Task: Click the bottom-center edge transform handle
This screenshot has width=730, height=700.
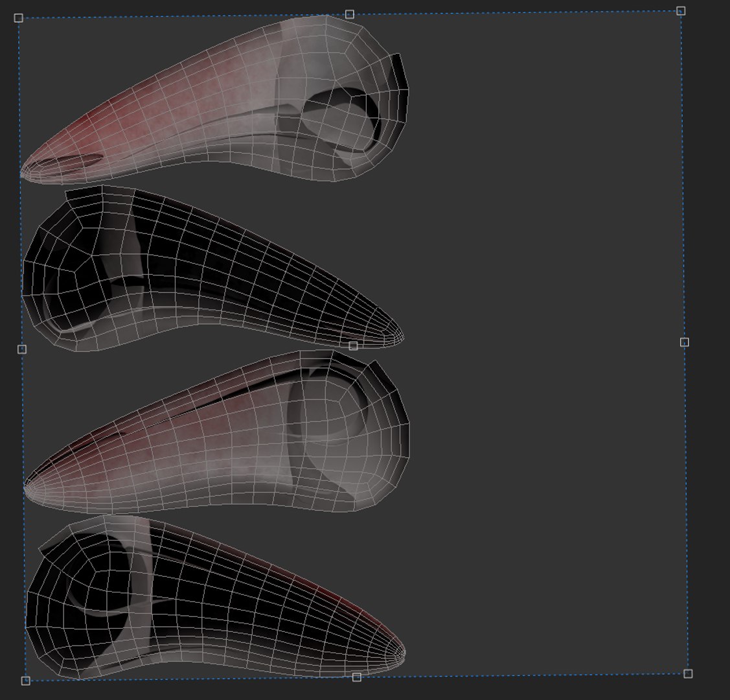Action: click(357, 677)
